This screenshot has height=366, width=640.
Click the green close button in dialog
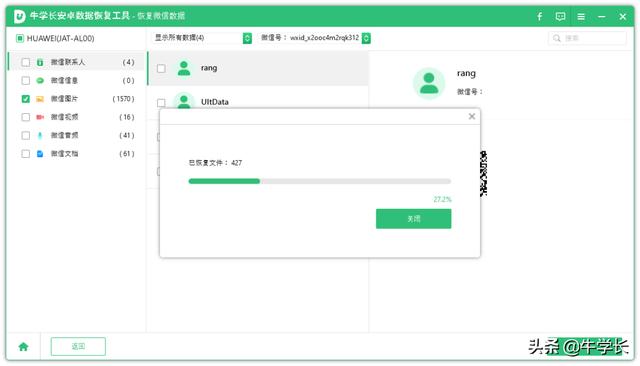[x=413, y=219]
